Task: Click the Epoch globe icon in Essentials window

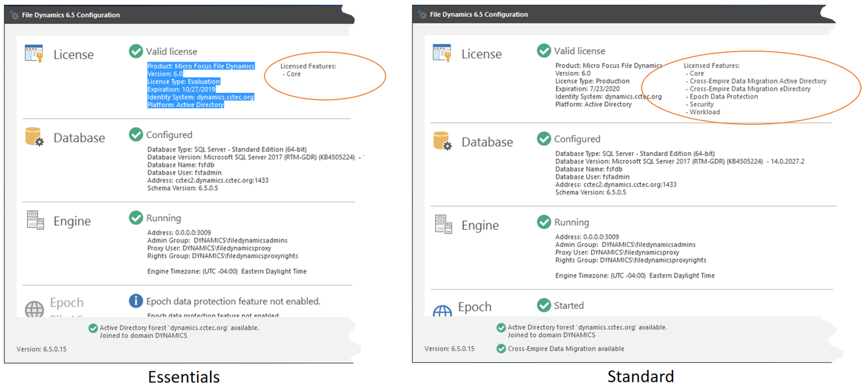Action: point(34,309)
